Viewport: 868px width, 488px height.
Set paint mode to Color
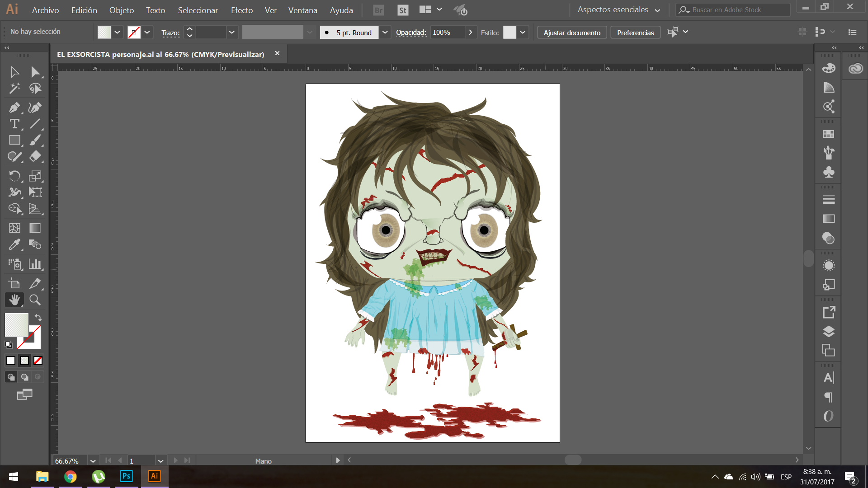11,361
